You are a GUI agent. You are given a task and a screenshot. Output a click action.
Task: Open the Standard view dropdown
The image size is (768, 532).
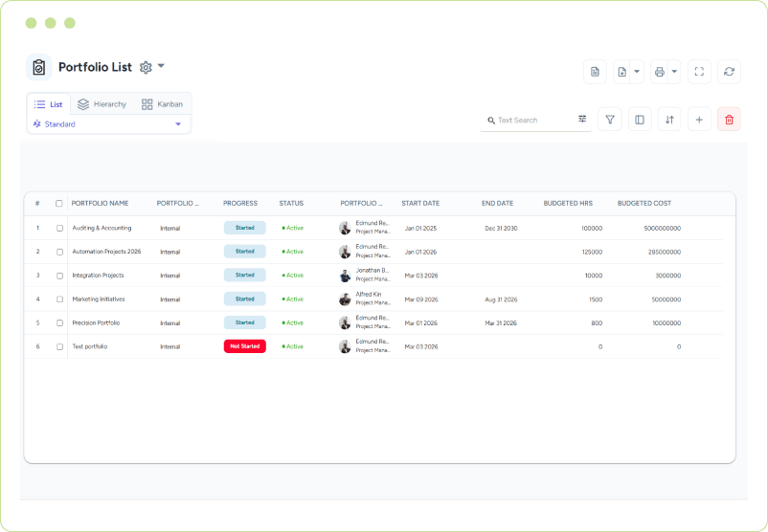(x=108, y=124)
